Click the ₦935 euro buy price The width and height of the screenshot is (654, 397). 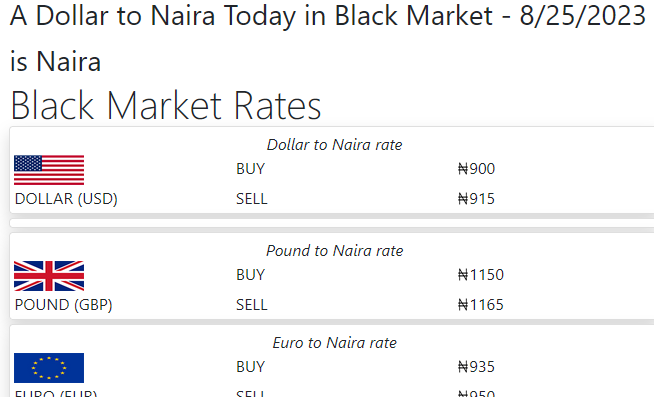pos(476,367)
